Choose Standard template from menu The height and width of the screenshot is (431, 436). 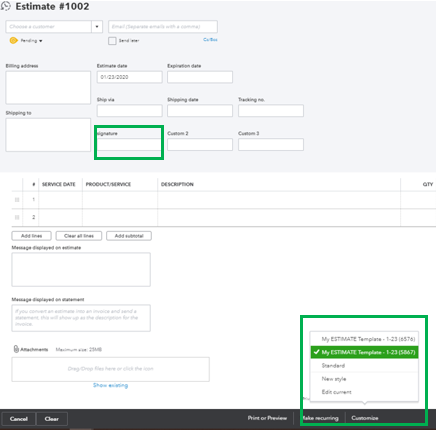364,366
